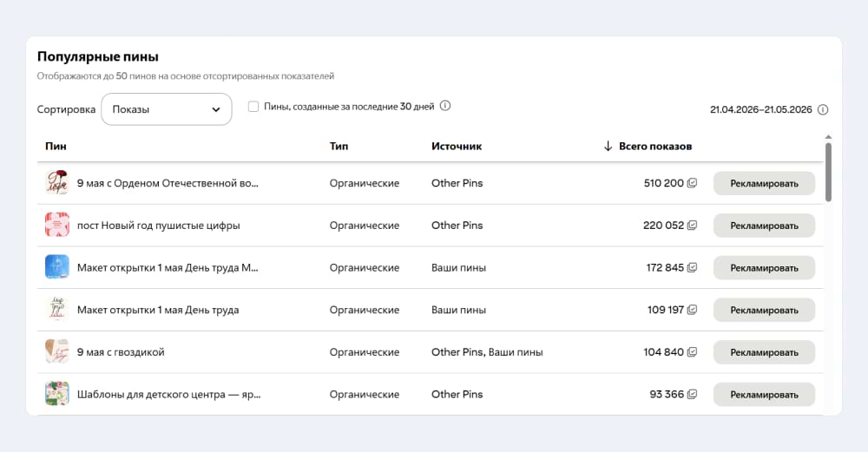This screenshot has height=452, width=868.
Task: Open thumbnail of 9 мая Орденом Отечественной pin
Action: point(57,182)
